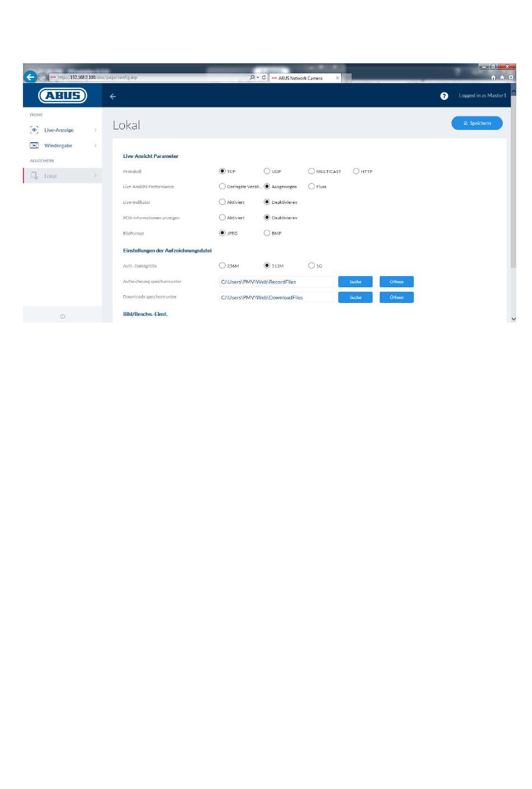Click the 'Bild/Beschn.-Einst.' heading
This screenshot has height=789, width=532.
pyautogui.click(x=146, y=314)
